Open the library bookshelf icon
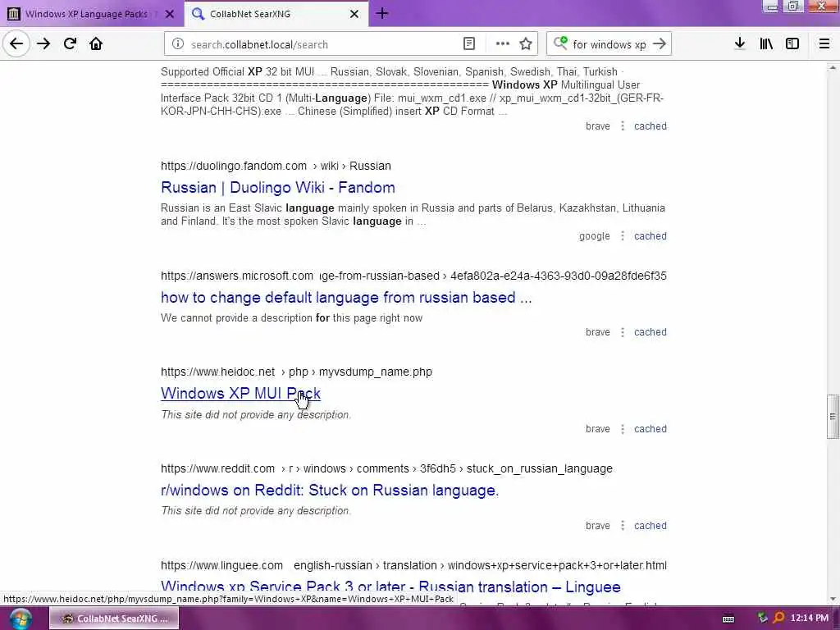The image size is (840, 630). point(766,44)
